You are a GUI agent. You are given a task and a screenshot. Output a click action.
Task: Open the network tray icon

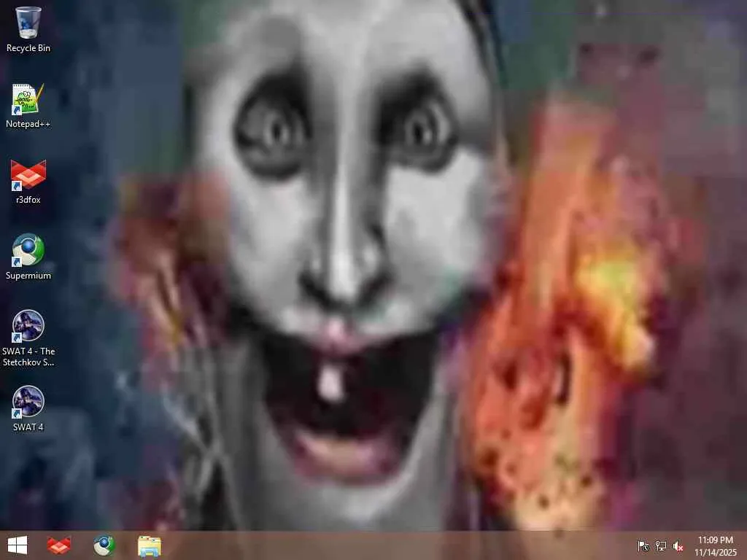[x=661, y=546]
